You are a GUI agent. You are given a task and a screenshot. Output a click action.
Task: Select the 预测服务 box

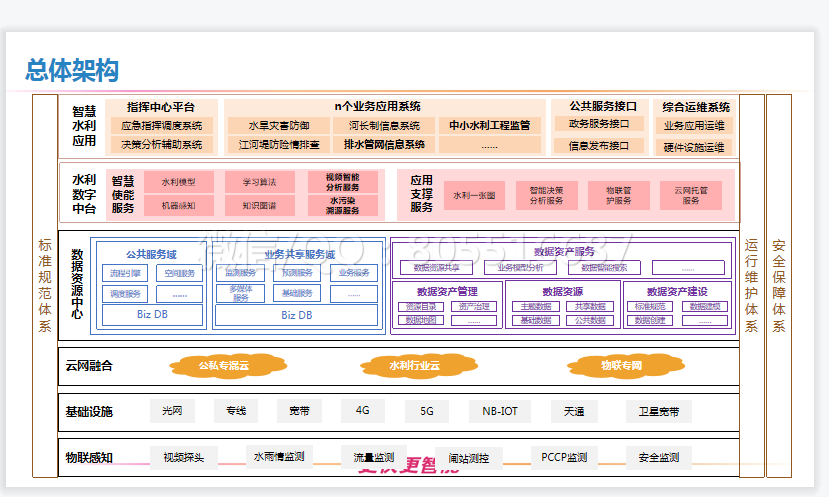(297, 273)
